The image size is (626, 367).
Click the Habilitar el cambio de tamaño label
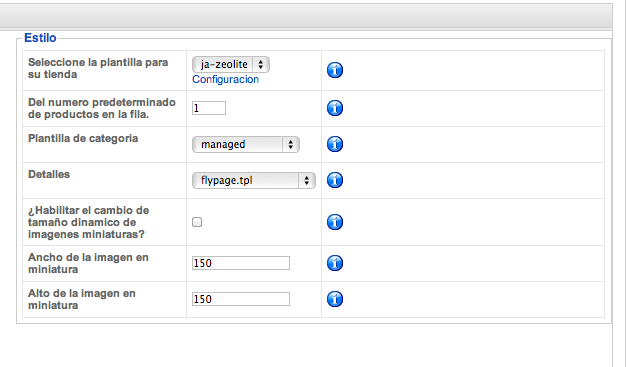[88, 222]
